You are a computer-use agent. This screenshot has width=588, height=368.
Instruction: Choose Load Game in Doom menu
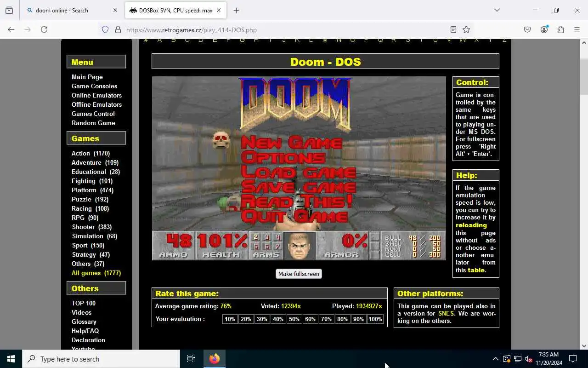click(299, 172)
